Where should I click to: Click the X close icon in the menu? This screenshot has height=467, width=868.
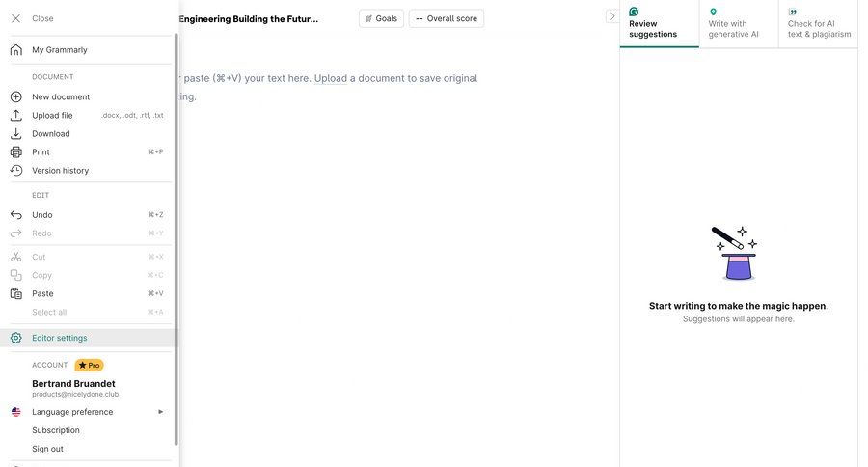(16, 18)
